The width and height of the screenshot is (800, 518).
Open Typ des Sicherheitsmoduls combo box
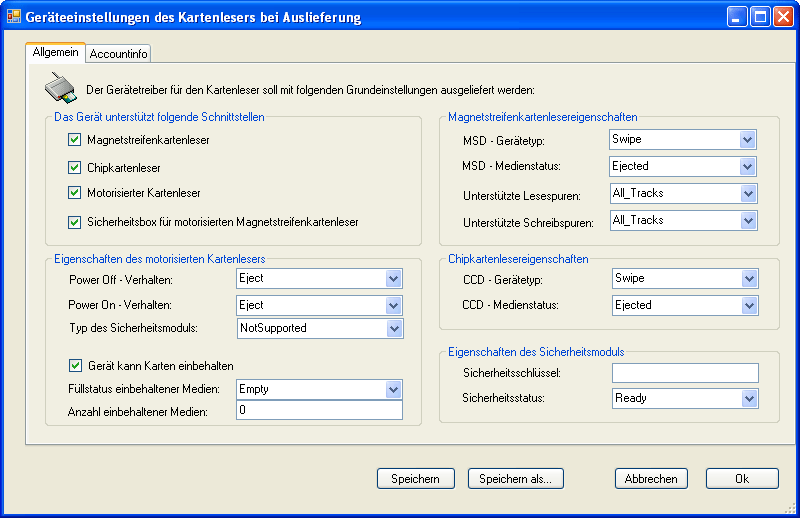tap(320, 329)
